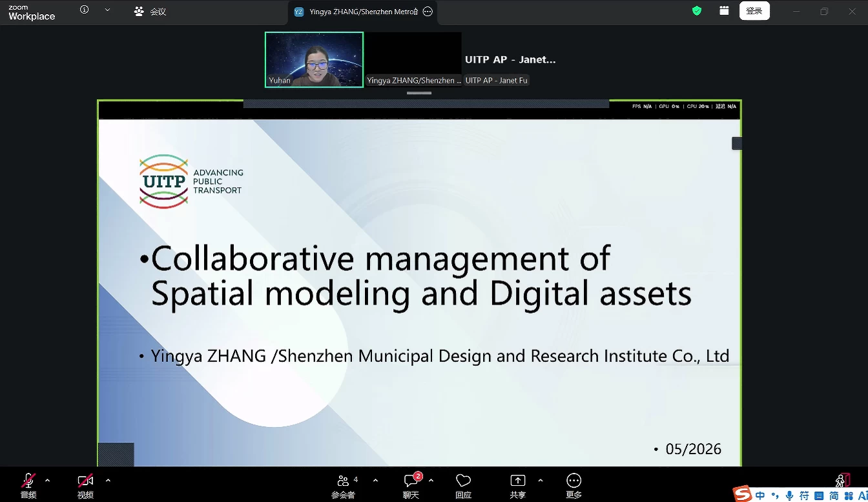Screen dimensions: 868x502
Task: Maximize the Zoom window
Action: click(824, 11)
